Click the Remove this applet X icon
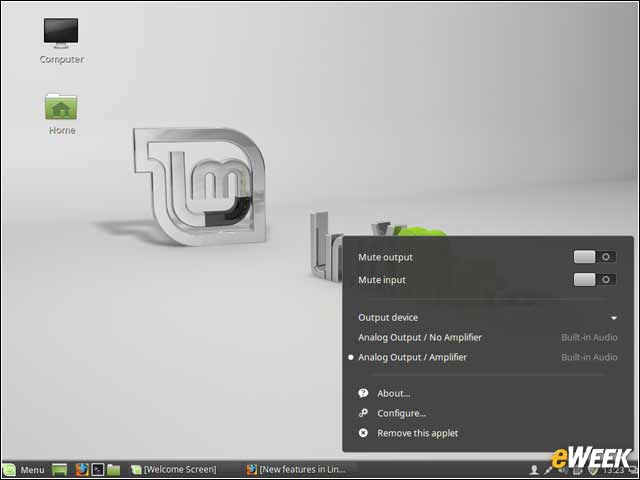This screenshot has width=640, height=480. [x=363, y=433]
